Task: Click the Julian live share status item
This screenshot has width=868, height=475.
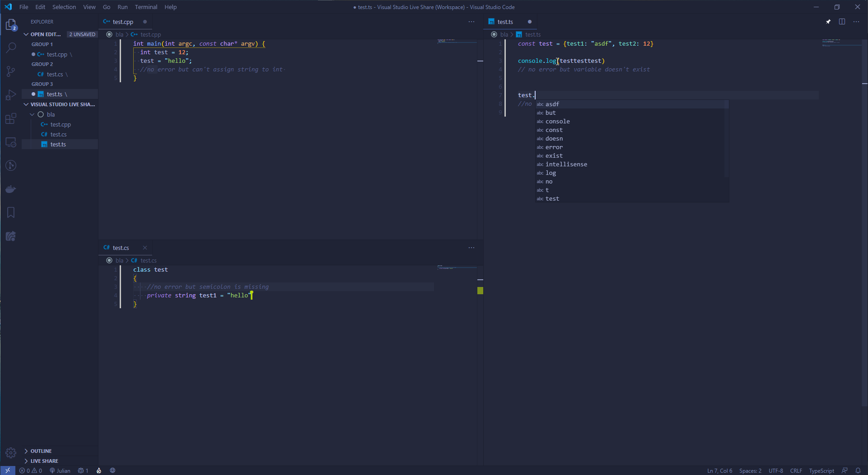Action: pyautogui.click(x=60, y=470)
